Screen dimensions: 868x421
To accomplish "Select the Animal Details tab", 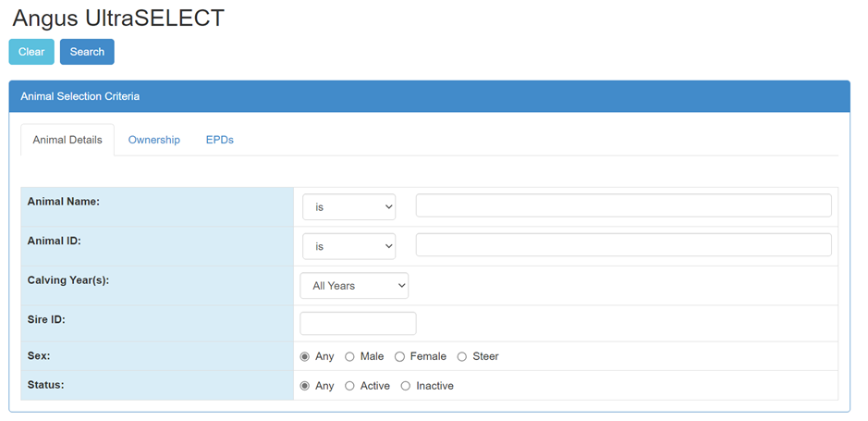I will click(67, 141).
